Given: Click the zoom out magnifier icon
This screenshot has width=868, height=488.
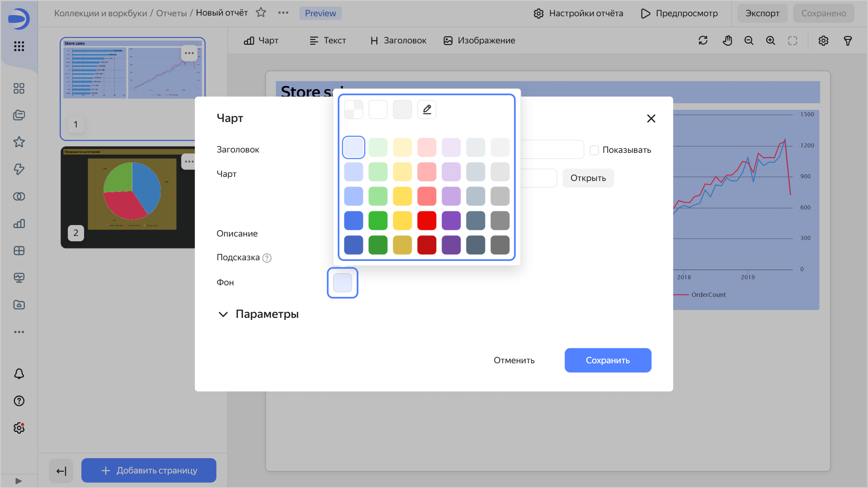Looking at the screenshot, I should click(749, 41).
